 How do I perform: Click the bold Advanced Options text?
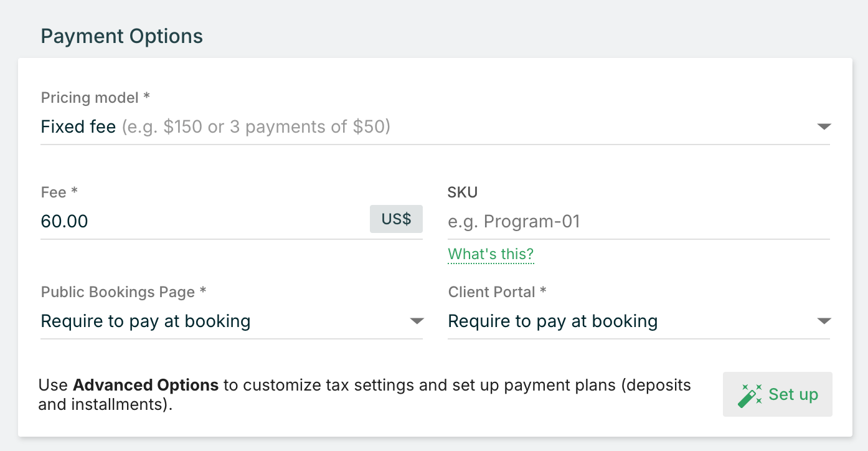coord(146,385)
